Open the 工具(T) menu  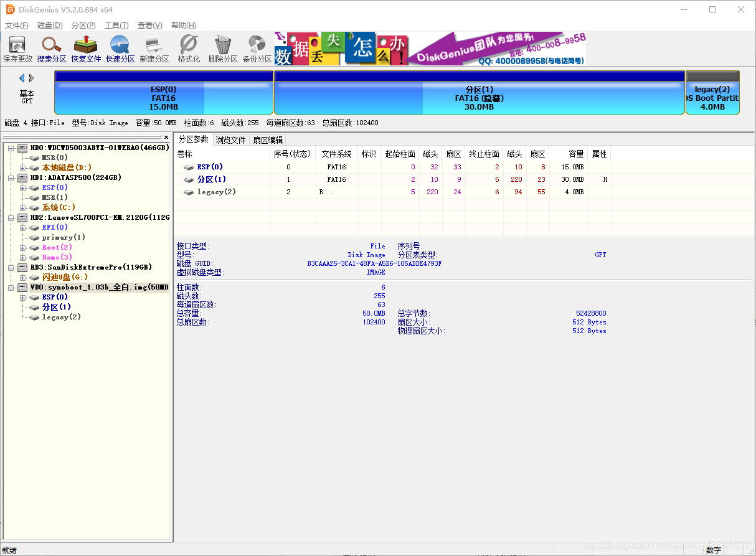[x=116, y=26]
